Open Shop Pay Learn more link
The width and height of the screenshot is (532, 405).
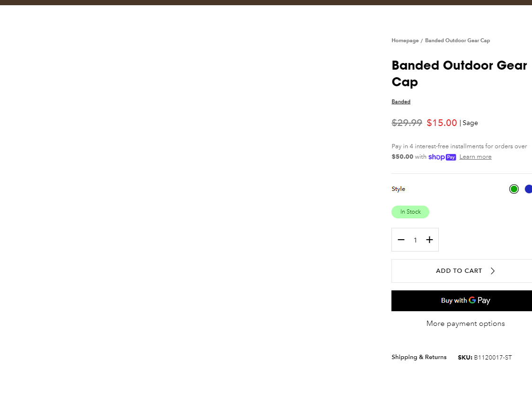(475, 157)
